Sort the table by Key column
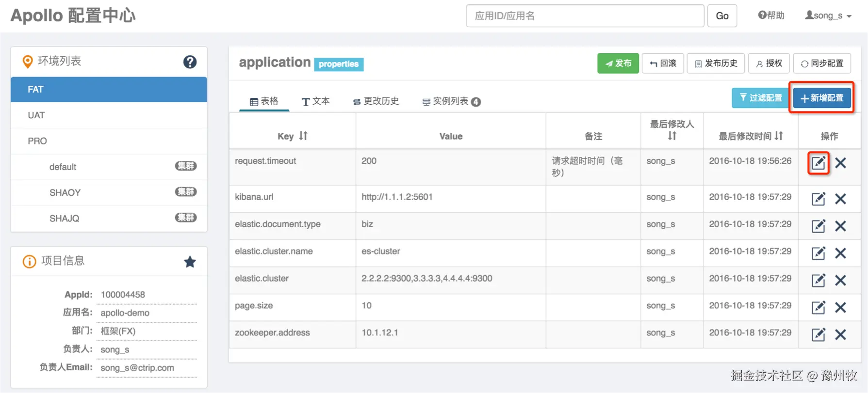 coord(303,136)
